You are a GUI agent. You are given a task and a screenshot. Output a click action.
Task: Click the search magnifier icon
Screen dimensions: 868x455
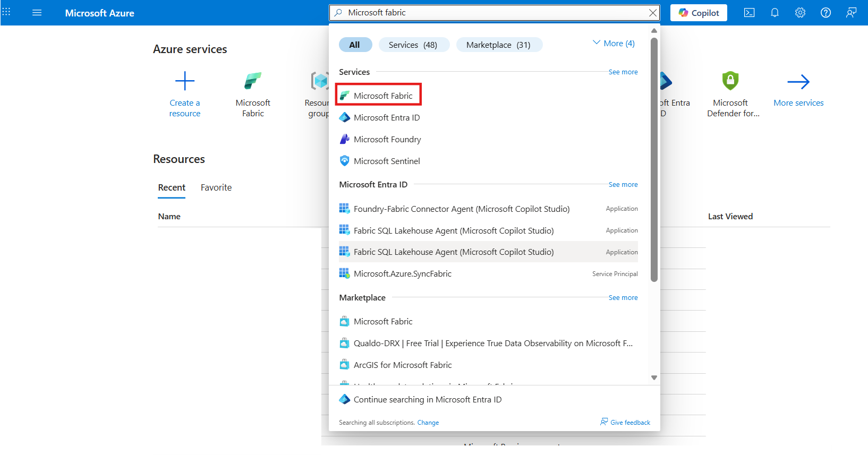click(x=338, y=13)
